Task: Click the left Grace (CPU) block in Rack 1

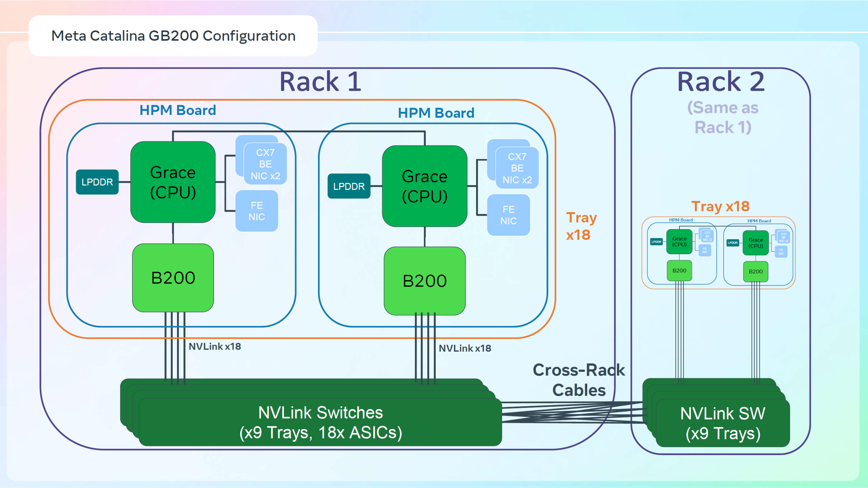Action: point(173,182)
